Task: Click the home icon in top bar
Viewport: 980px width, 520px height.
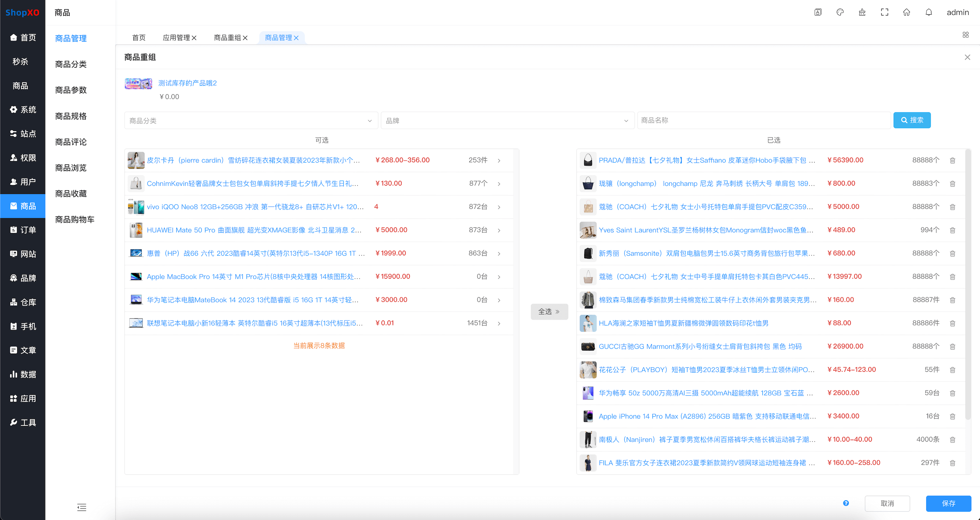Action: tap(906, 12)
